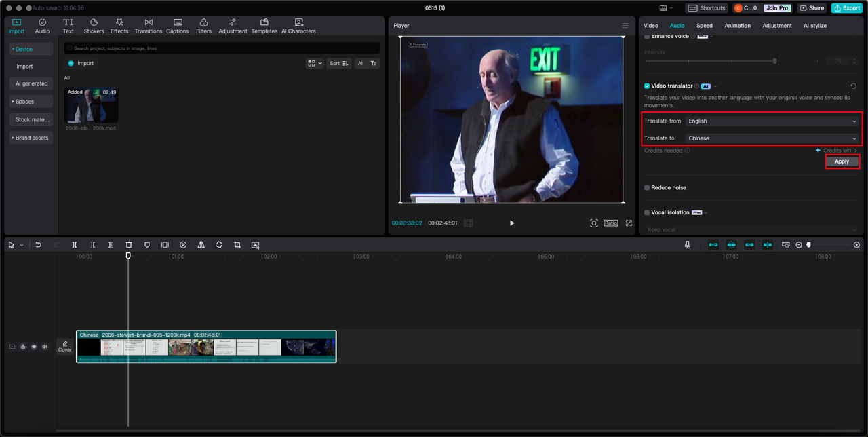The image size is (868, 437).
Task: Open the Effects panel
Action: tap(119, 26)
